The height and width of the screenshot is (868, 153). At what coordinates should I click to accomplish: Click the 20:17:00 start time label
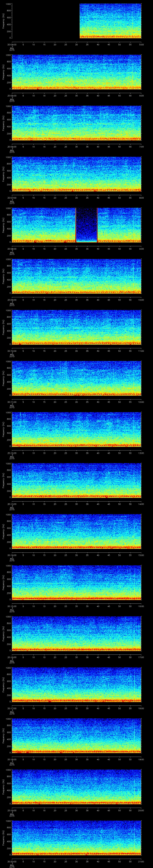click(12, 708)
